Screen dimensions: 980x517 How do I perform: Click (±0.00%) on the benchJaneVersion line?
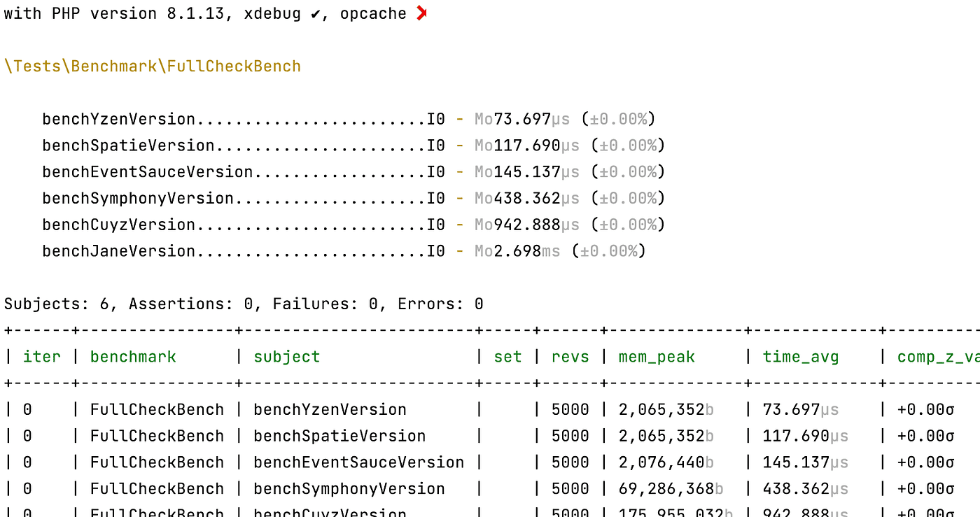(x=609, y=251)
